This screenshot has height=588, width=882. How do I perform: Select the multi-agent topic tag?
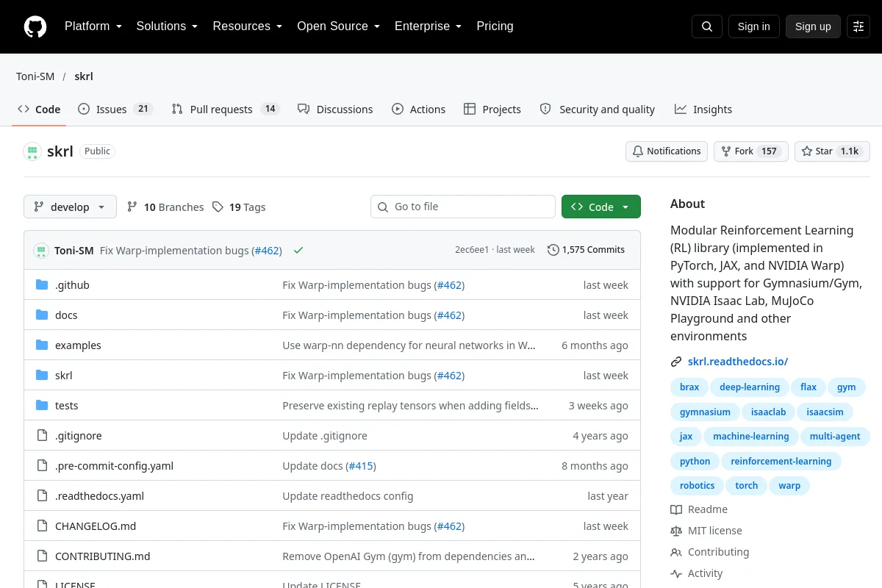point(835,437)
